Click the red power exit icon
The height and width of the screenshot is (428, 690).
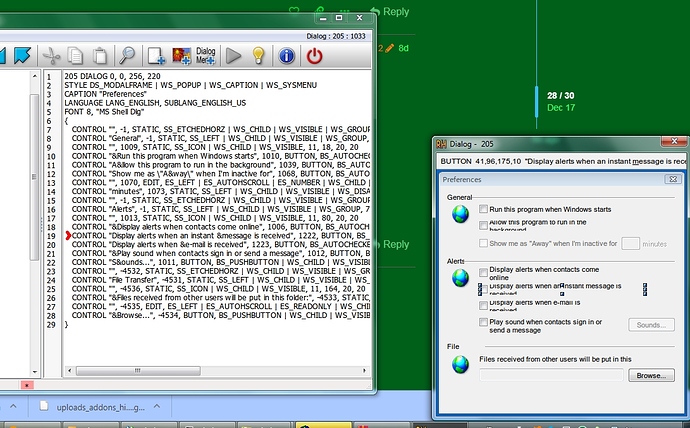(x=314, y=56)
